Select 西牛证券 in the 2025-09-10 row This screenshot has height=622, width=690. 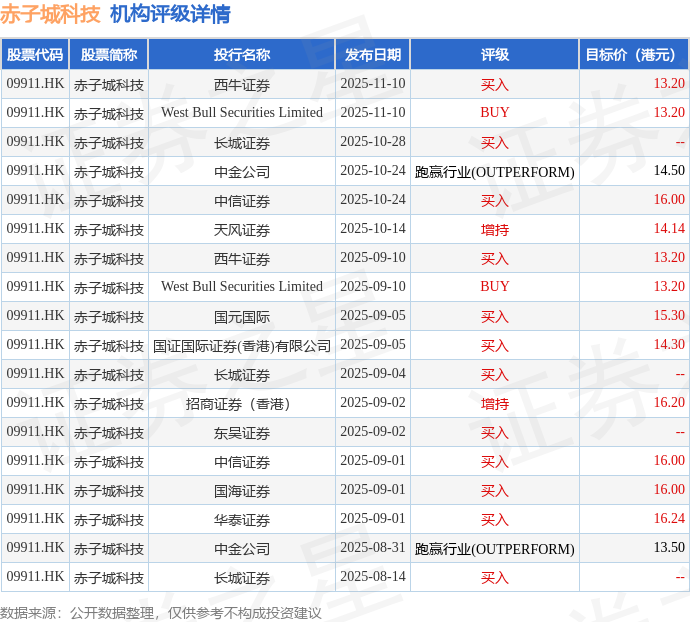point(242,258)
